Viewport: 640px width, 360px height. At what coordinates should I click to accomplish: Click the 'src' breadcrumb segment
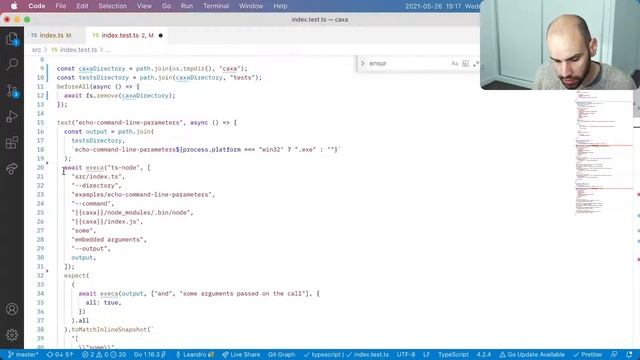36,50
